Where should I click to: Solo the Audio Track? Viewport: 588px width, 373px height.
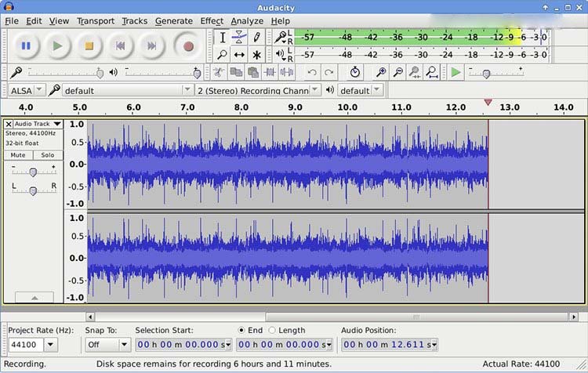tap(48, 155)
